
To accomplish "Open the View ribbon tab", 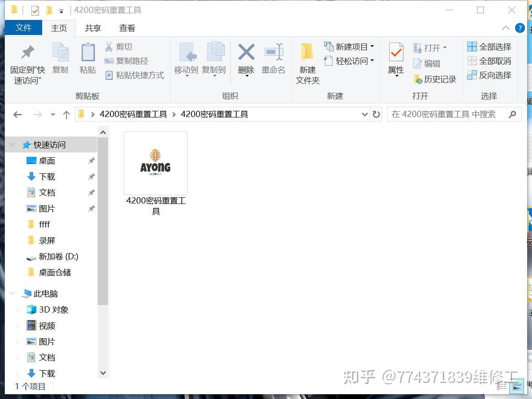I will coord(127,28).
